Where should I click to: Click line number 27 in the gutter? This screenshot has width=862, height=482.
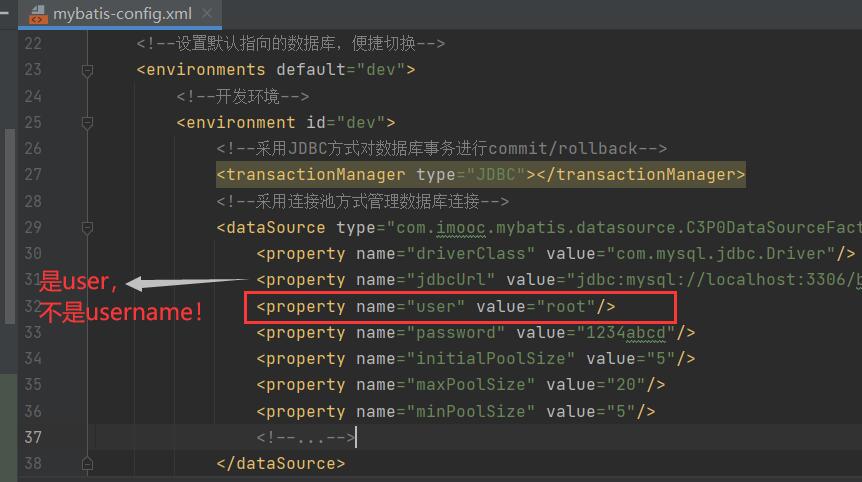click(33, 175)
